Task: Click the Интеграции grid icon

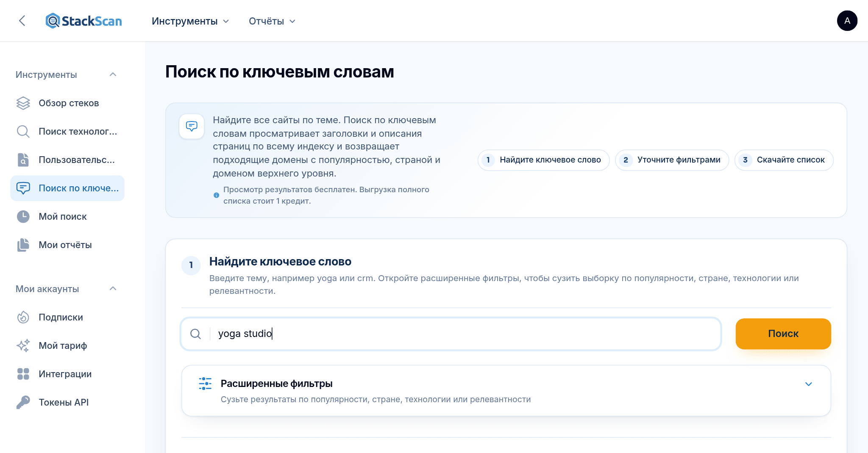Action: [23, 374]
